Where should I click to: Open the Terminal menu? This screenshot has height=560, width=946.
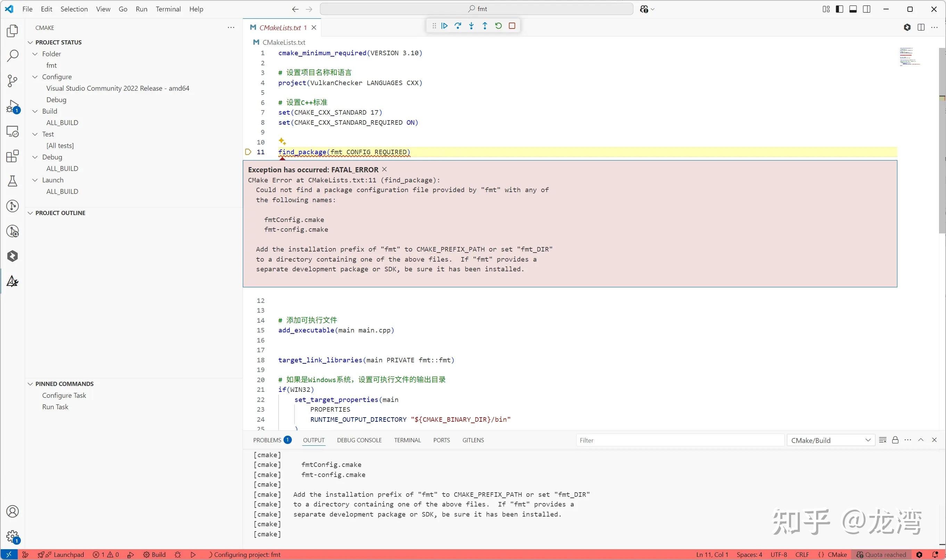168,9
